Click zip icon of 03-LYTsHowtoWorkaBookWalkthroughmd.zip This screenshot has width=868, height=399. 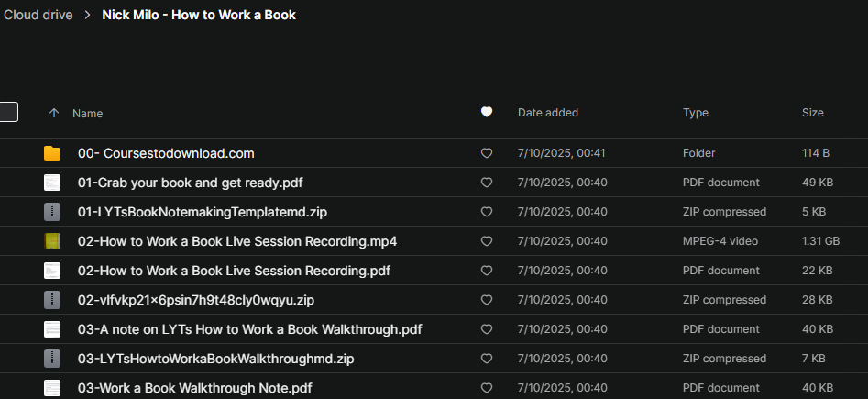pos(52,359)
